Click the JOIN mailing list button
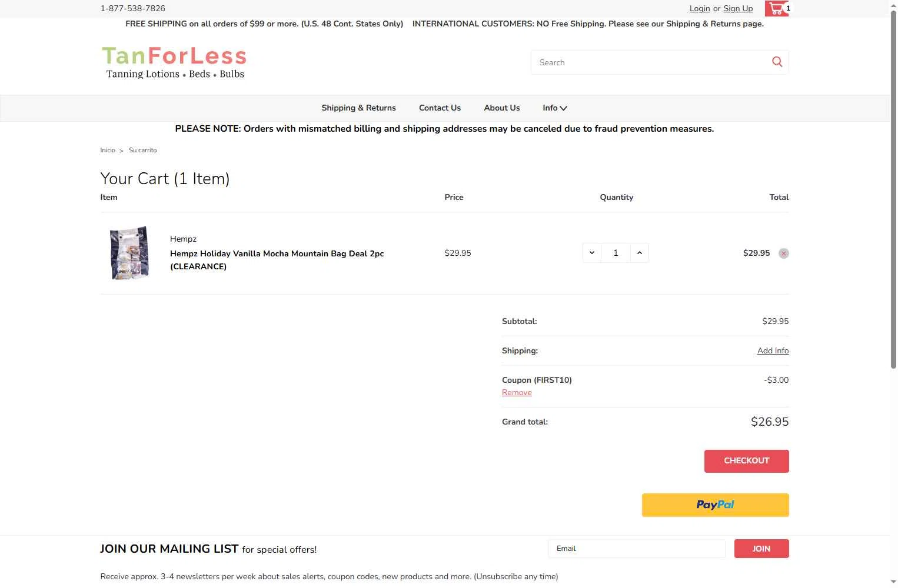Image resolution: width=898 pixels, height=588 pixels. [x=761, y=549]
